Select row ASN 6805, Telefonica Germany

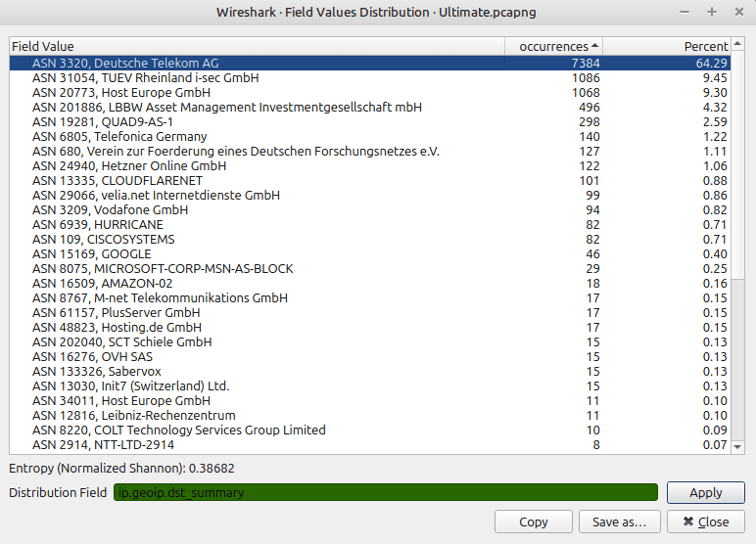click(x=370, y=136)
